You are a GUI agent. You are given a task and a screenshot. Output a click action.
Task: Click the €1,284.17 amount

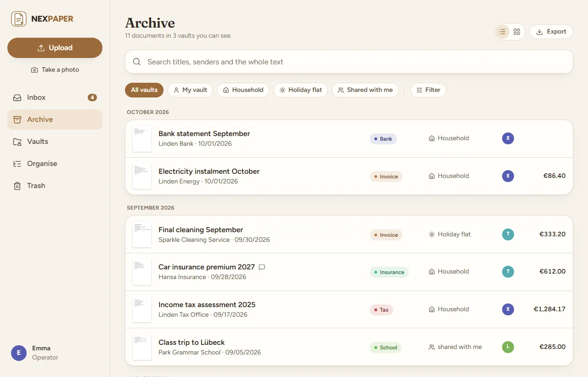click(x=549, y=309)
